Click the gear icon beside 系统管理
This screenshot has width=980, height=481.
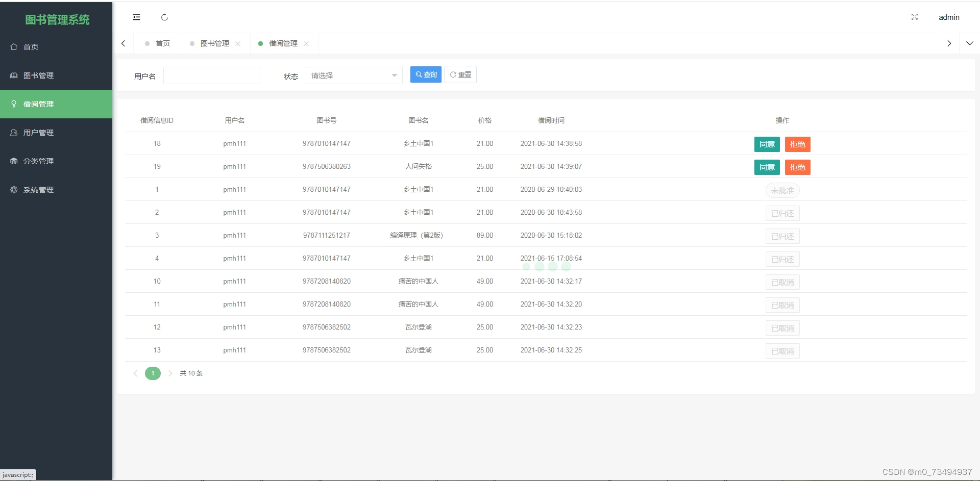click(14, 189)
